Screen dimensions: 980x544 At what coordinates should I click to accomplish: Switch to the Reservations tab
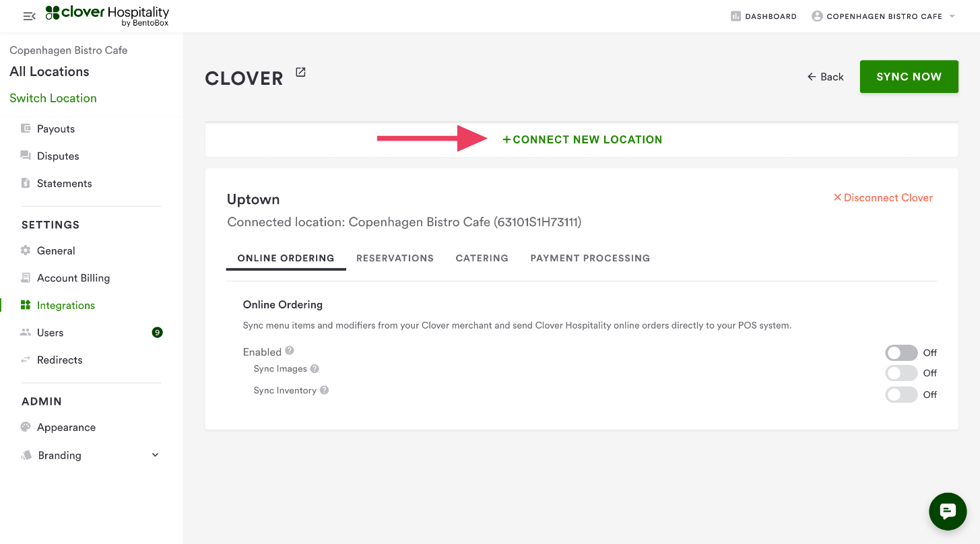tap(395, 258)
